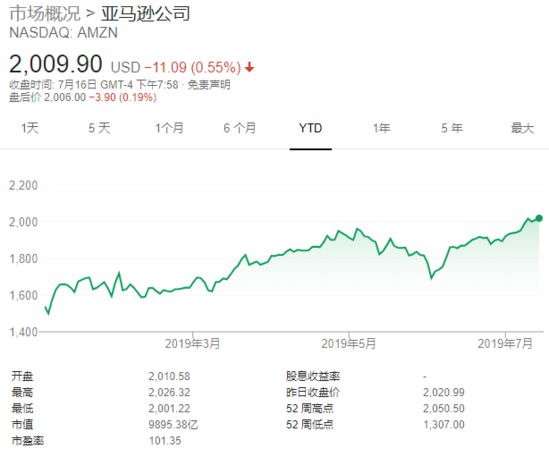This screenshot has height=457, width=549.
Task: Switch to the 1年 range tab
Action: (381, 128)
